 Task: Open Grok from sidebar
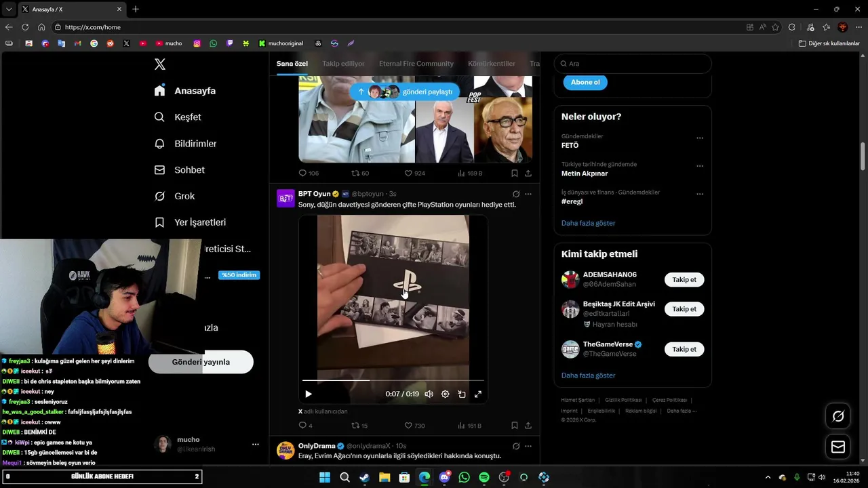coord(175,197)
